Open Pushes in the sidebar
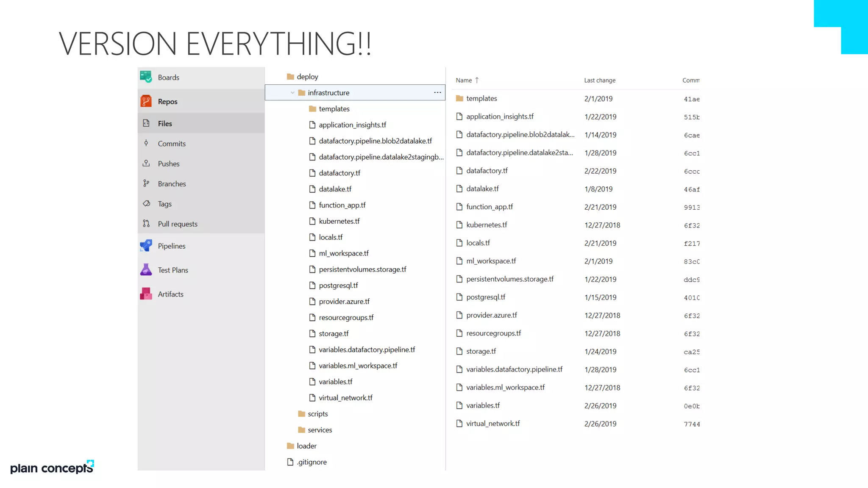Screen dimensions: 868x488 (169, 164)
